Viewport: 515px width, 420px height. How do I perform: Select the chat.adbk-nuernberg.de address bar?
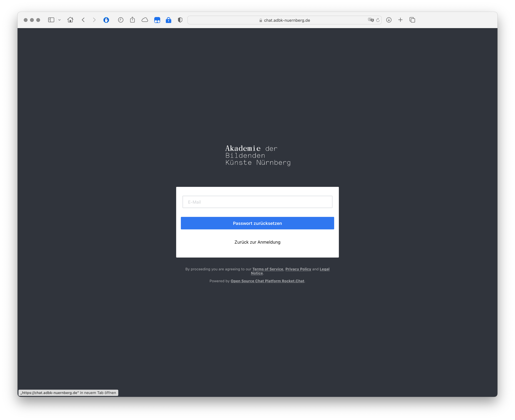point(285,20)
